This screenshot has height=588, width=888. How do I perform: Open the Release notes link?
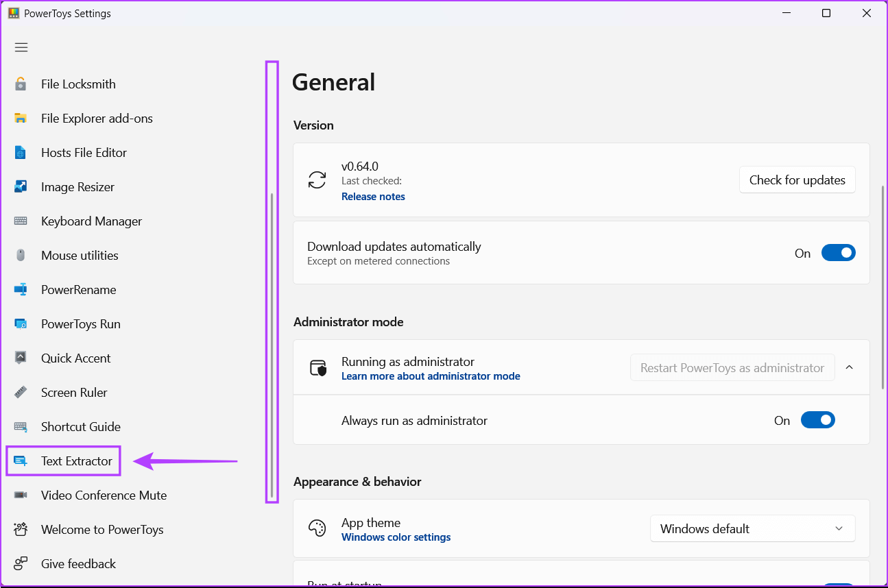[373, 196]
